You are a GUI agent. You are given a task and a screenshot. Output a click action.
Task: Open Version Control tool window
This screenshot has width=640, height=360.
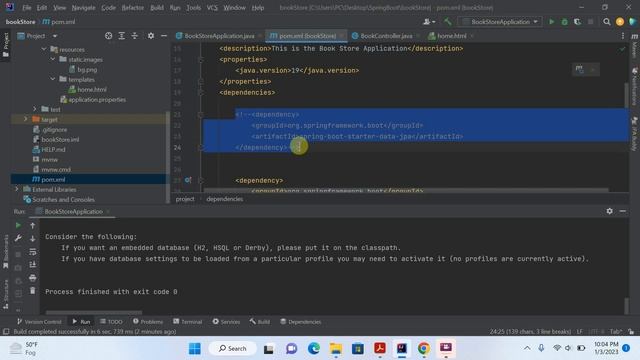tap(39, 322)
